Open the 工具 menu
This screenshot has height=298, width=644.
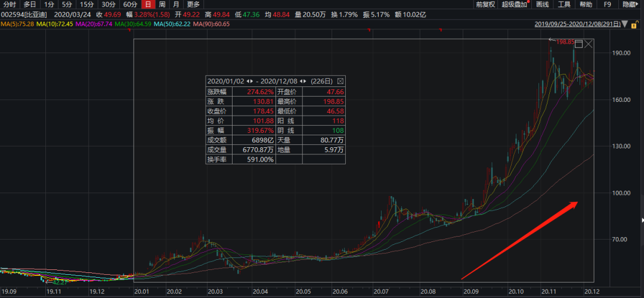(x=564, y=4)
